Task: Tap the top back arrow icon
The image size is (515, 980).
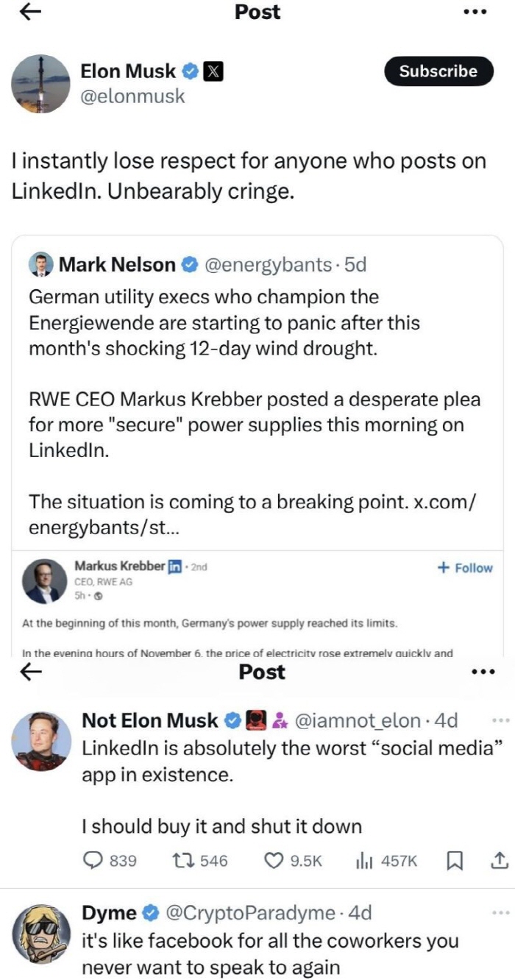Action: point(31,13)
